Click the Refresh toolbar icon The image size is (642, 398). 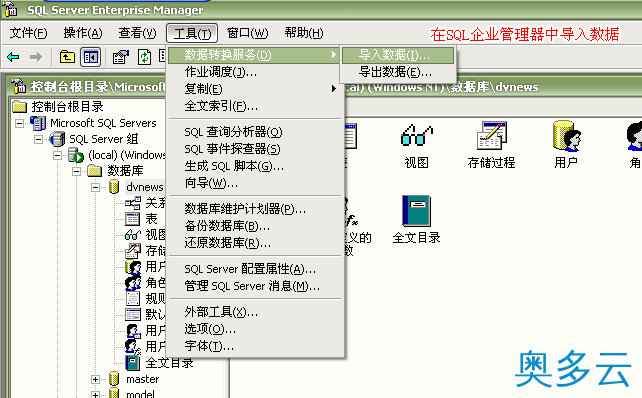(x=144, y=57)
